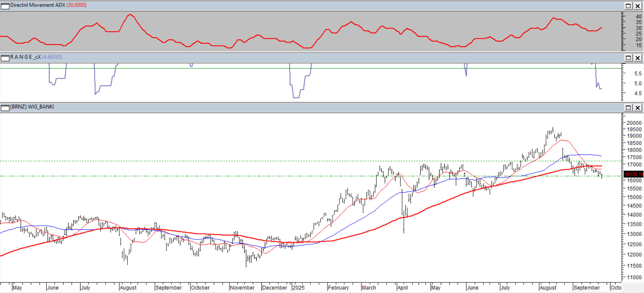Click the November label on the date axis
644x293 pixels.
(242, 288)
